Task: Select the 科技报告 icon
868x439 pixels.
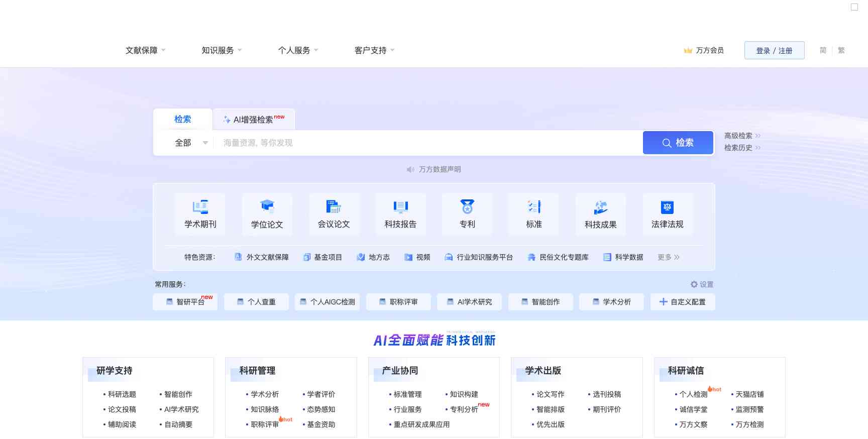Action: pos(400,207)
